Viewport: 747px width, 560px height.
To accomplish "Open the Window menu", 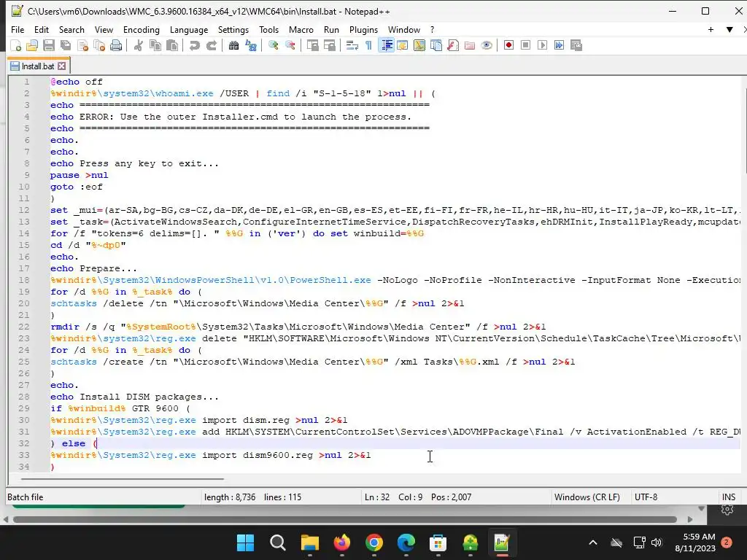I will tap(404, 29).
